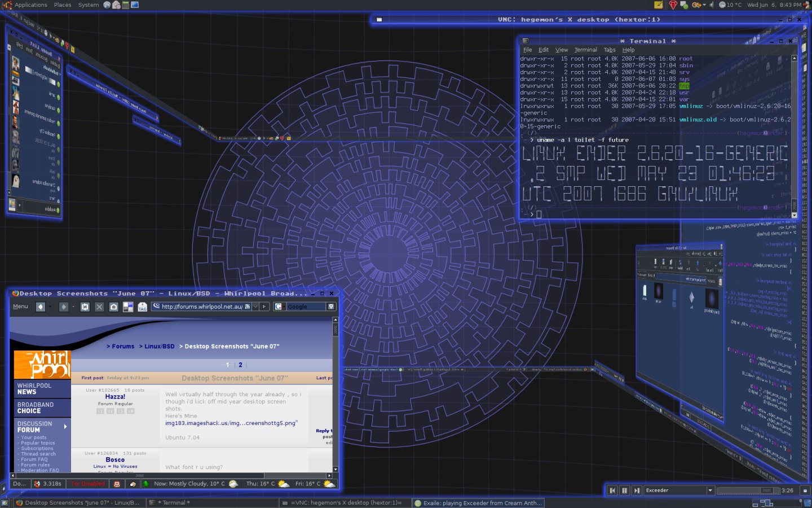Stop loading with the X toolbar icon
The width and height of the screenshot is (812, 508).
(x=99, y=306)
